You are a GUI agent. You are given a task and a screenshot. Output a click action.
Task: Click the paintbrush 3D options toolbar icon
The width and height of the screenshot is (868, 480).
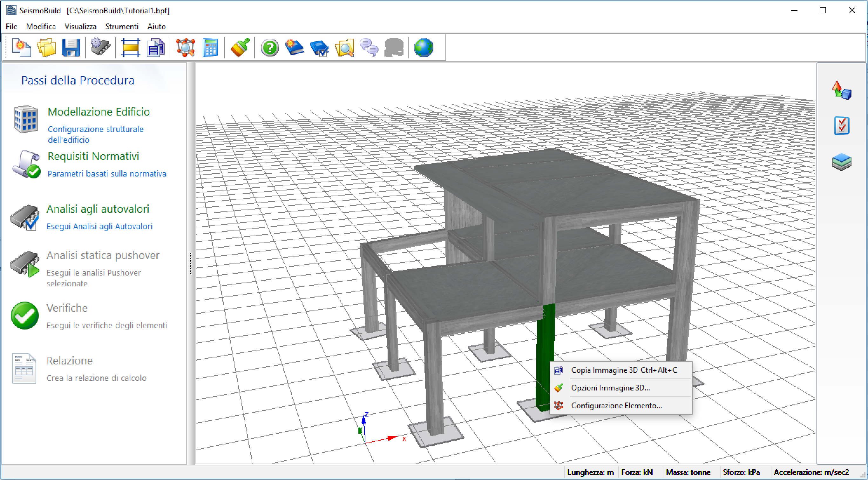[x=240, y=48]
